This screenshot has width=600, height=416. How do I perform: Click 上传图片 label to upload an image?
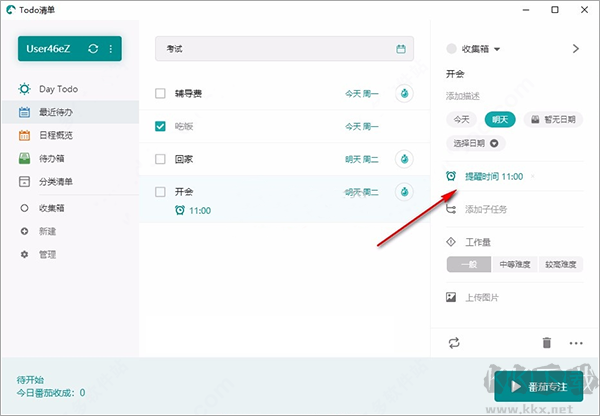pyautogui.click(x=482, y=297)
